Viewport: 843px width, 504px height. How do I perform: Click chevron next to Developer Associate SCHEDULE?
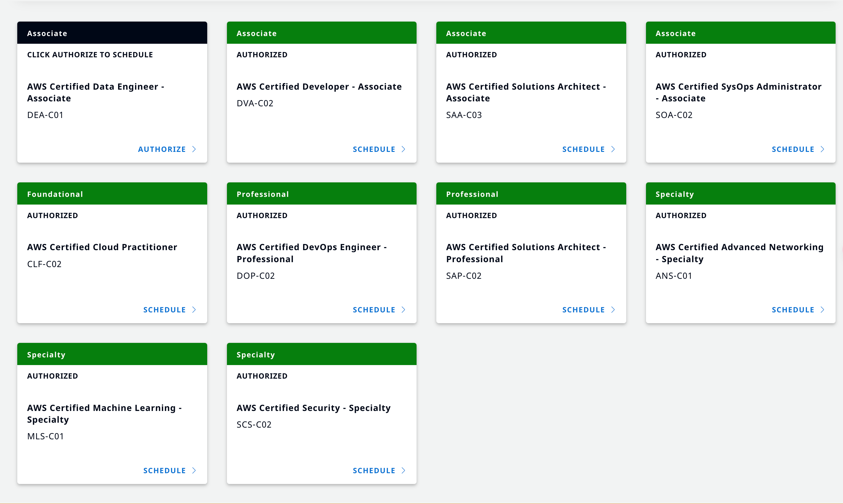click(x=404, y=149)
